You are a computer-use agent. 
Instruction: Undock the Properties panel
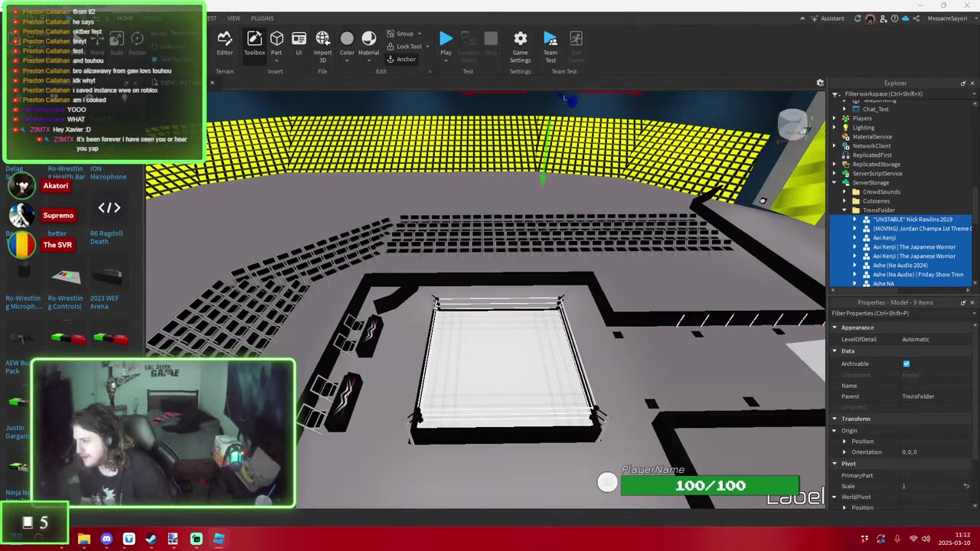[963, 303]
